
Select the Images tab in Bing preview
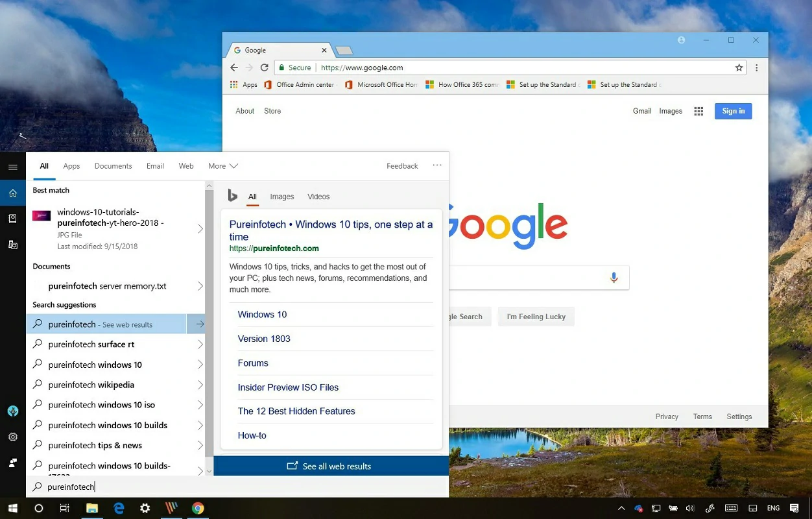(281, 197)
